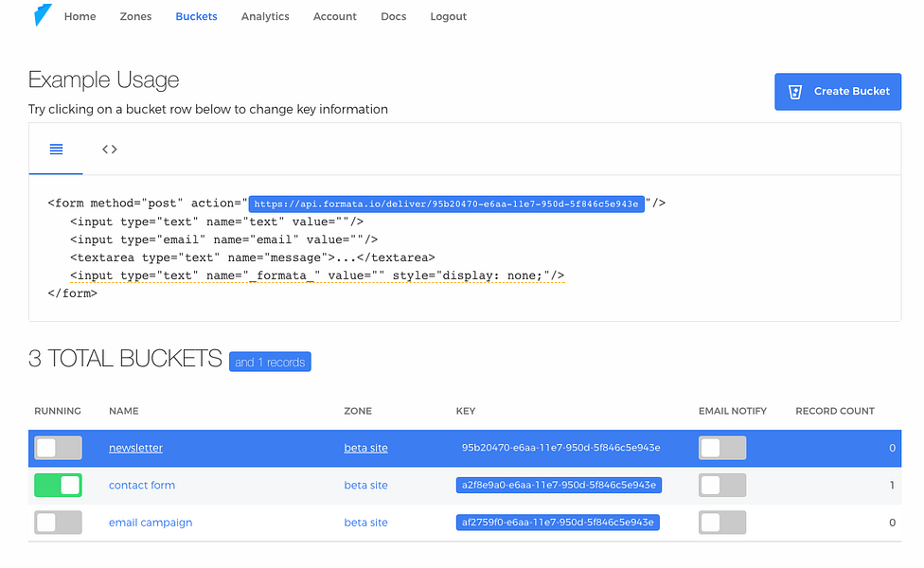The image size is (924, 568).
Task: Sort by NAME column header
Action: click(124, 411)
